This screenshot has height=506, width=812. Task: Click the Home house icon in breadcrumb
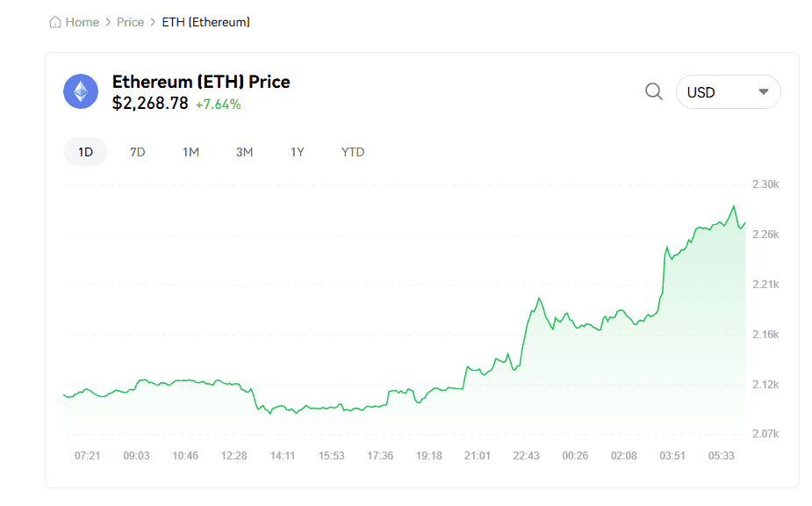click(55, 22)
